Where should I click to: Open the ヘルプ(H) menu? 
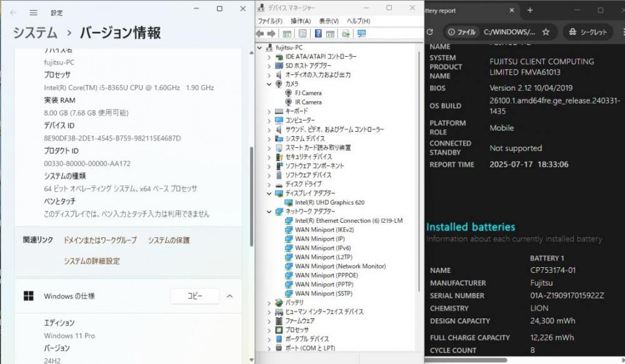coord(358,21)
